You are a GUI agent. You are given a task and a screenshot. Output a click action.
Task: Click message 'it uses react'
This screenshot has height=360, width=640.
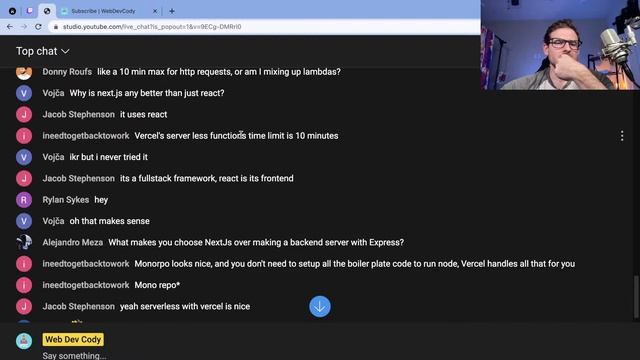[144, 115]
